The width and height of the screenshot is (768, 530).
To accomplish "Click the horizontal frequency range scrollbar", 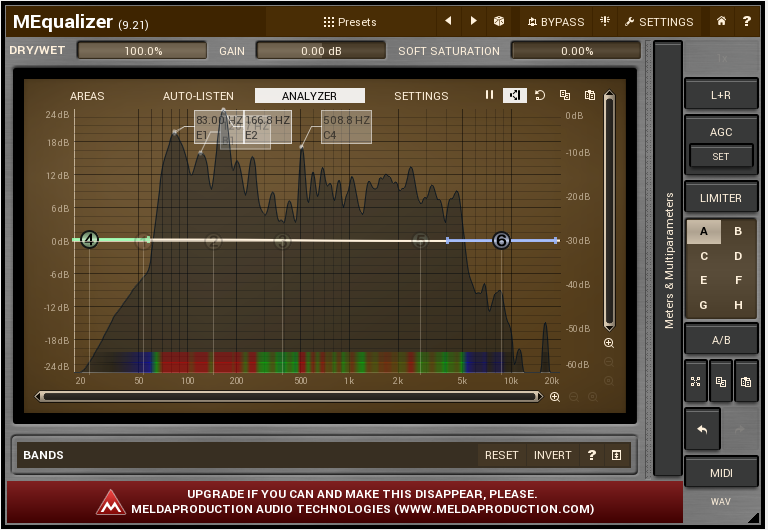I will coord(289,396).
